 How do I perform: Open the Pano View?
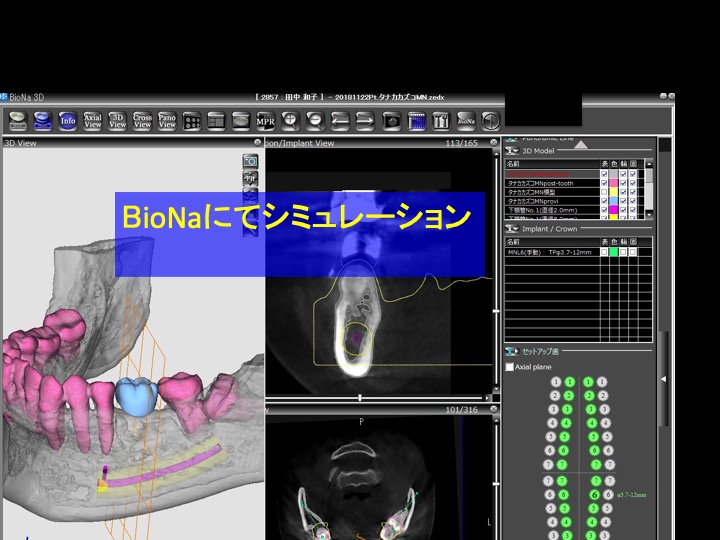tap(167, 121)
